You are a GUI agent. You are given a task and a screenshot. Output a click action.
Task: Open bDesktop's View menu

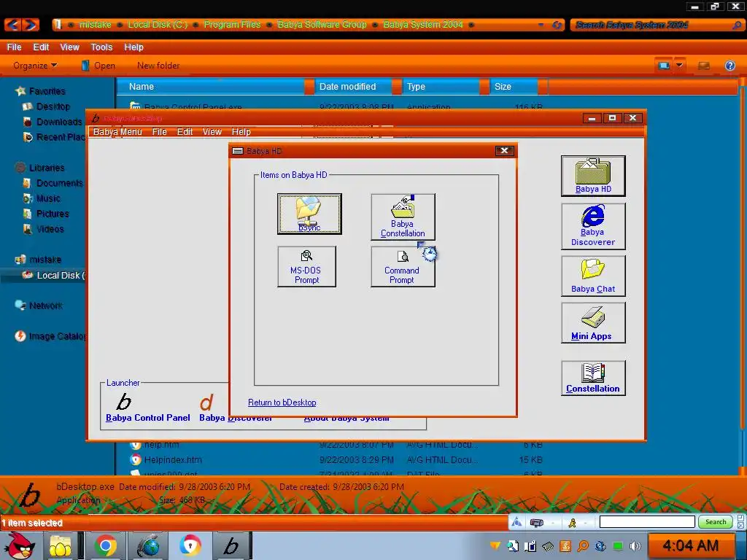pos(212,132)
